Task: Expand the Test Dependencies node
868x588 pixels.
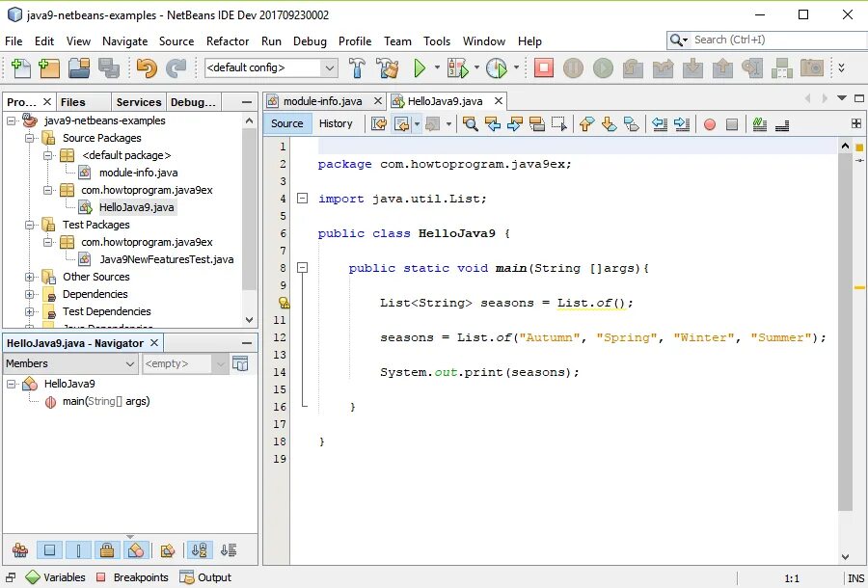Action: [29, 311]
